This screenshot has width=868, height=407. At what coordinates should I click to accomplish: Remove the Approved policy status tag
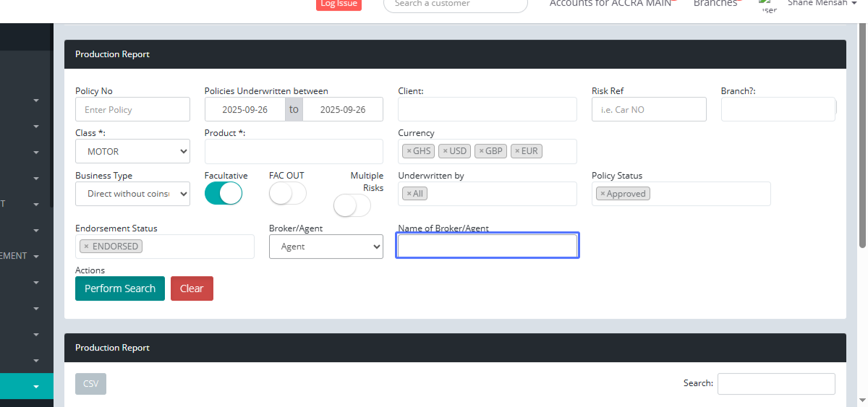coord(603,194)
